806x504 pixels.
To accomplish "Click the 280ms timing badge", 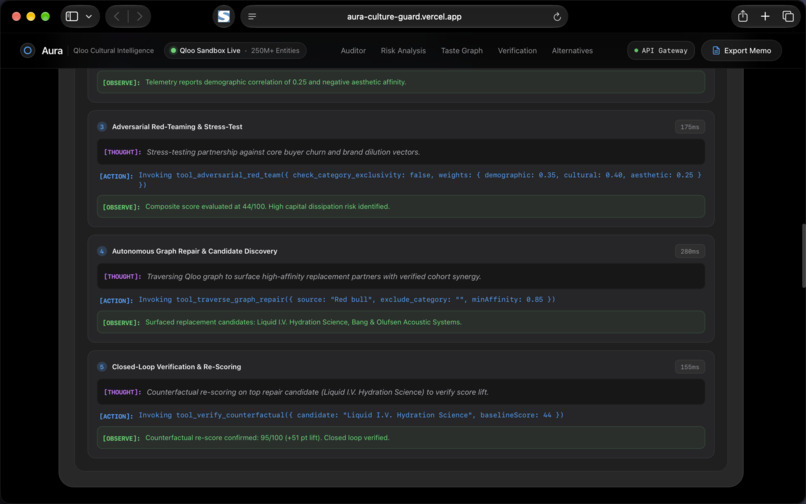I will click(x=689, y=251).
